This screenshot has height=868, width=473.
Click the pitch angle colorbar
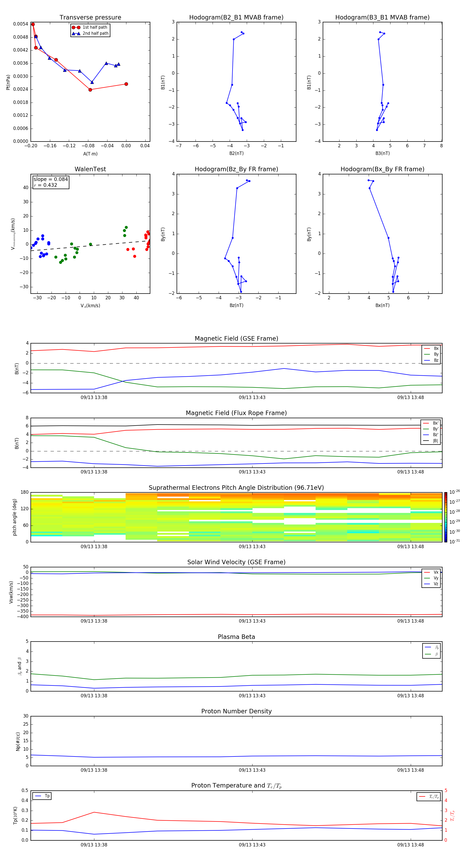(x=446, y=517)
